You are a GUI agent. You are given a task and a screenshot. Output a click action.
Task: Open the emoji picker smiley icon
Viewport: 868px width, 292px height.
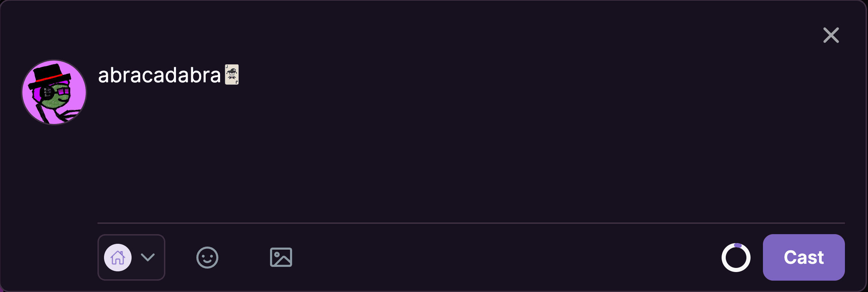coord(207,257)
